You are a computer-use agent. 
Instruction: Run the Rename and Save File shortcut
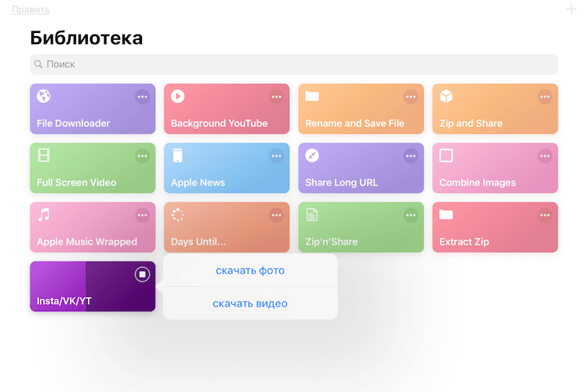coord(361,109)
